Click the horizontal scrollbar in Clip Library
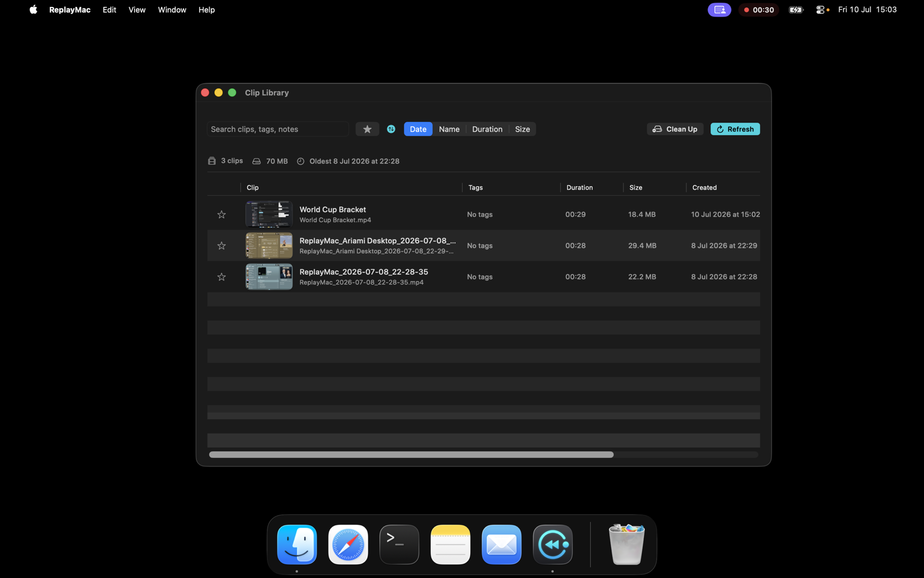The height and width of the screenshot is (578, 924). point(411,455)
